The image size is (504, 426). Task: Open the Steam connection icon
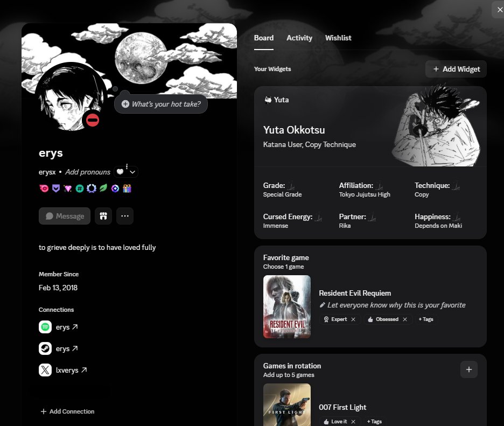point(45,348)
